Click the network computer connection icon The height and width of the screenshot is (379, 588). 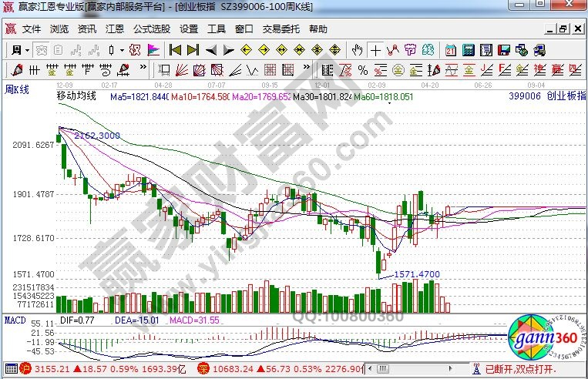(x=539, y=50)
